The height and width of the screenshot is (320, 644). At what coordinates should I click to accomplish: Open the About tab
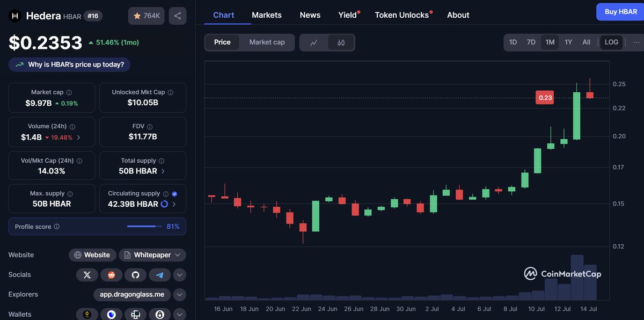pos(458,15)
